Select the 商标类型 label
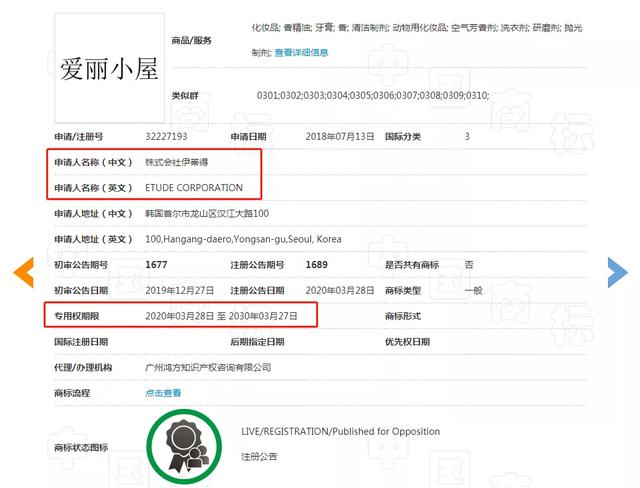 (402, 291)
